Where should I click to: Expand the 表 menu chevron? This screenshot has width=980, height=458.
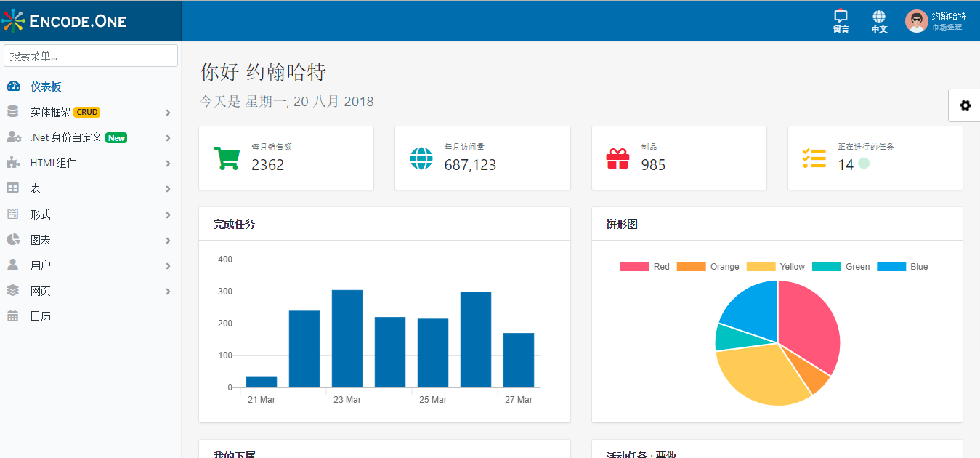pos(168,189)
